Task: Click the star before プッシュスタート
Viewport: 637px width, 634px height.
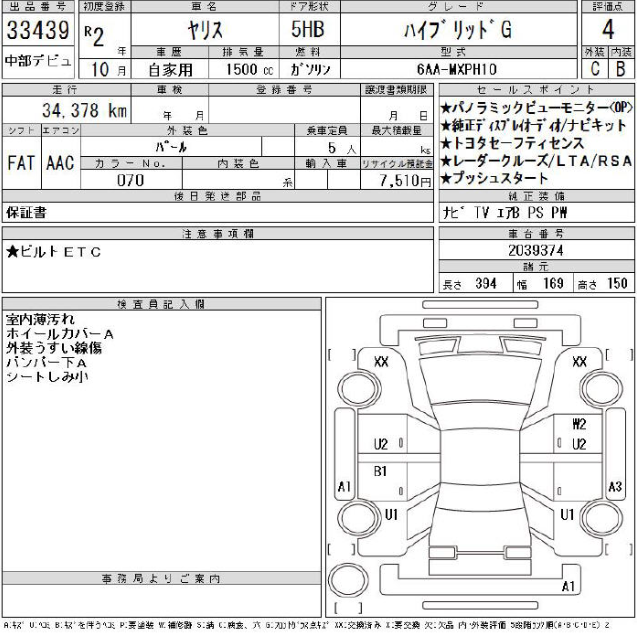Action: pos(445,177)
